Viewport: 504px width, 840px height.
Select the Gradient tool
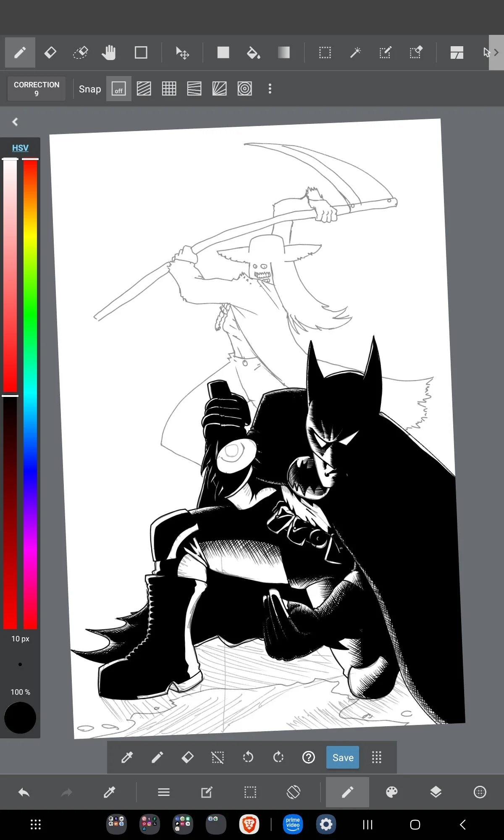(284, 52)
